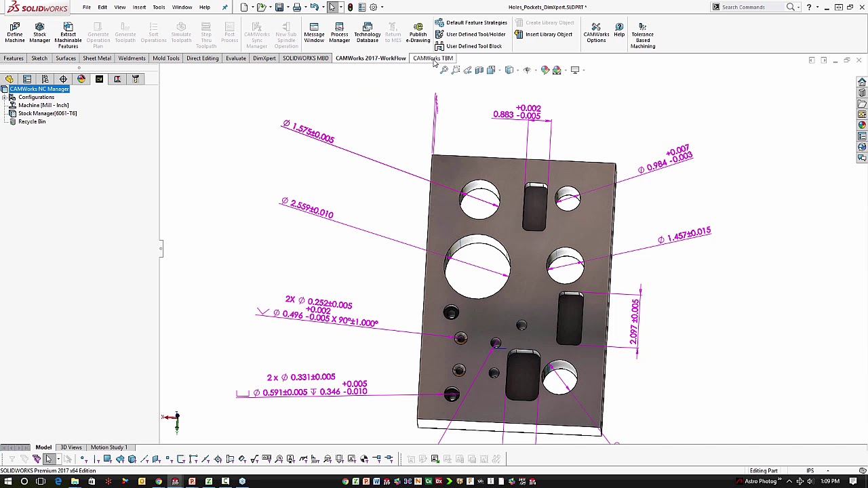Open the Options gear dropdown arrow
This screenshot has height=488, width=868.
[x=381, y=7]
